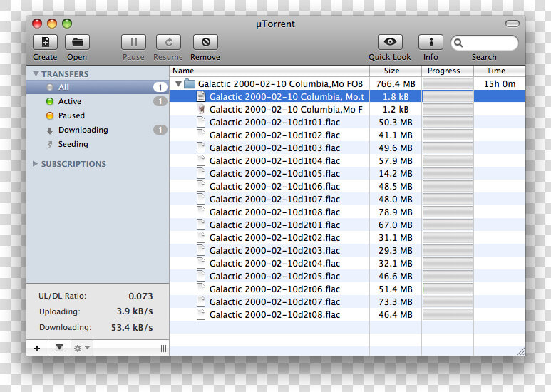This screenshot has height=392, width=551.
Task: Click the text document icon of the selected row
Action: point(201,96)
